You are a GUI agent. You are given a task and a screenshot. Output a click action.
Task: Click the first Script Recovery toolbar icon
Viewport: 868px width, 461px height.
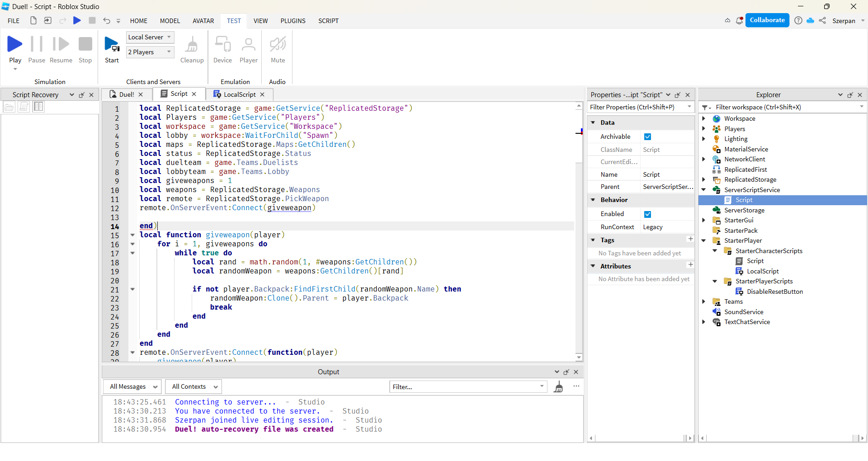(x=9, y=107)
